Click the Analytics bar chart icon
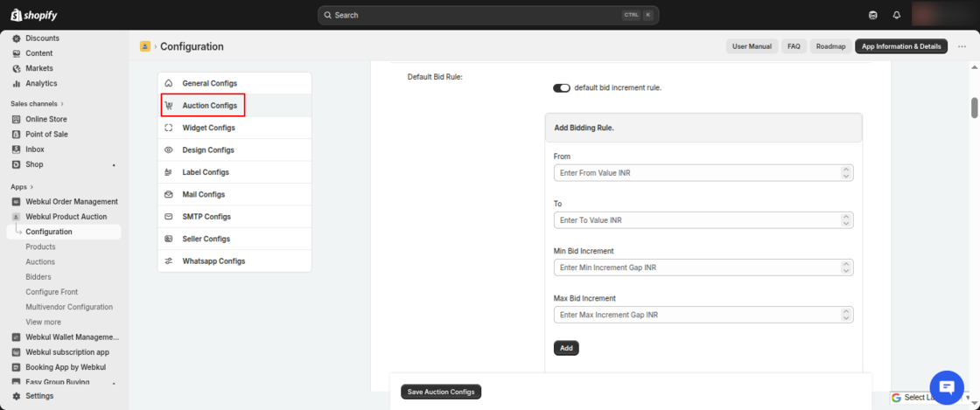Viewport: 980px width, 410px height. 17,83
